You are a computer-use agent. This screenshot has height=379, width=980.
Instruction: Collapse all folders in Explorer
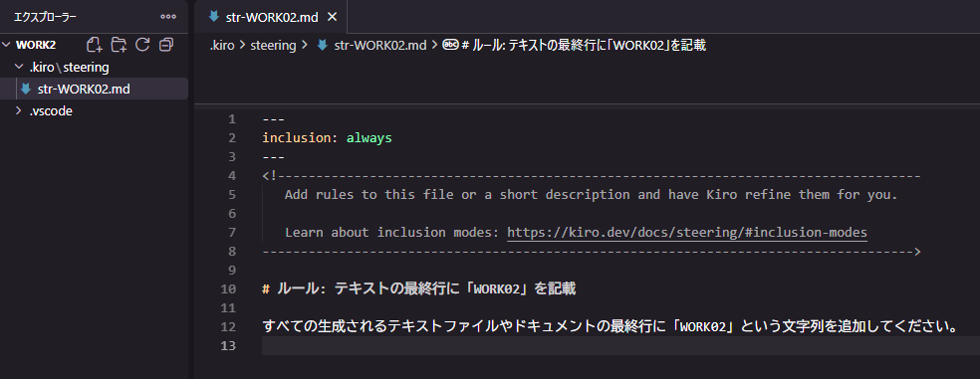(166, 45)
